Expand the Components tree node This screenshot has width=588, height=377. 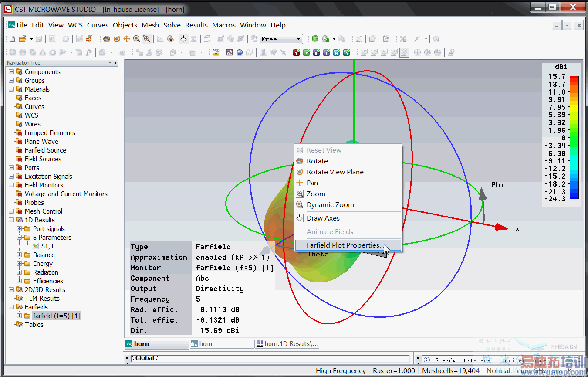click(11, 71)
